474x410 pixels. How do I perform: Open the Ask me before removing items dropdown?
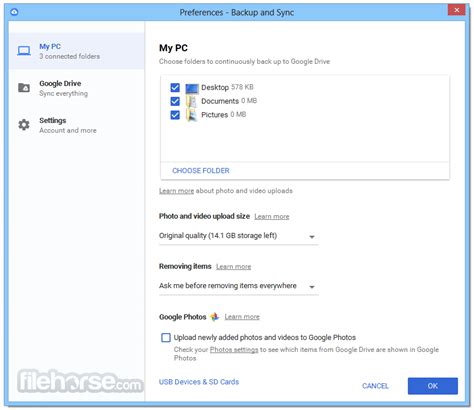239,286
